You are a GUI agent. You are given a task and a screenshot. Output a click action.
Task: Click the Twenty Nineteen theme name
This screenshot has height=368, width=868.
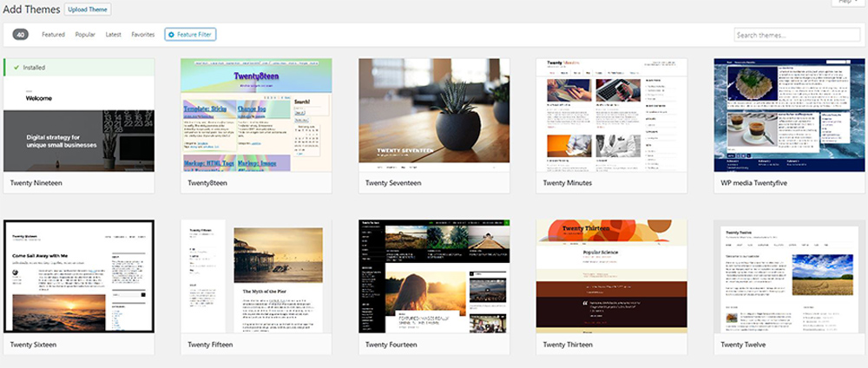pos(36,183)
